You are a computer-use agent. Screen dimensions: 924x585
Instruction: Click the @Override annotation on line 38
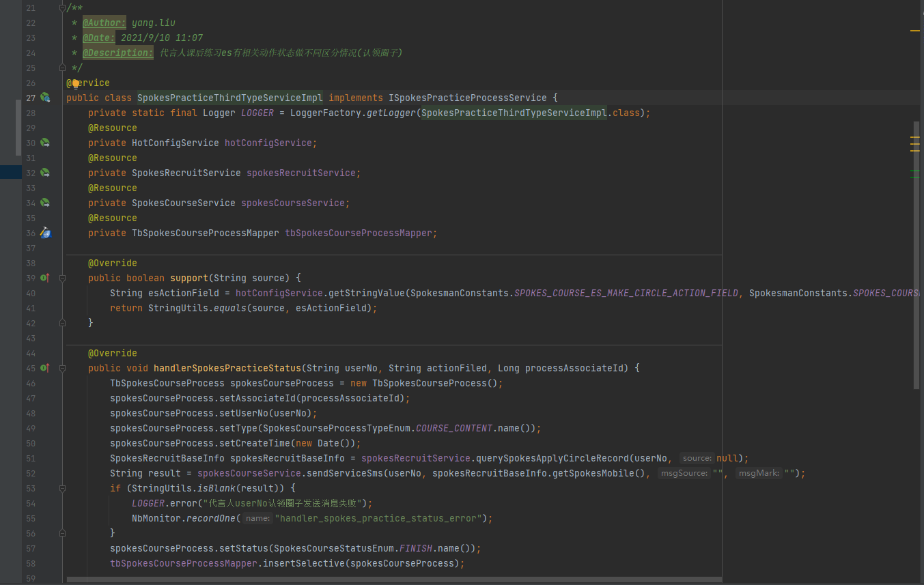(x=113, y=263)
